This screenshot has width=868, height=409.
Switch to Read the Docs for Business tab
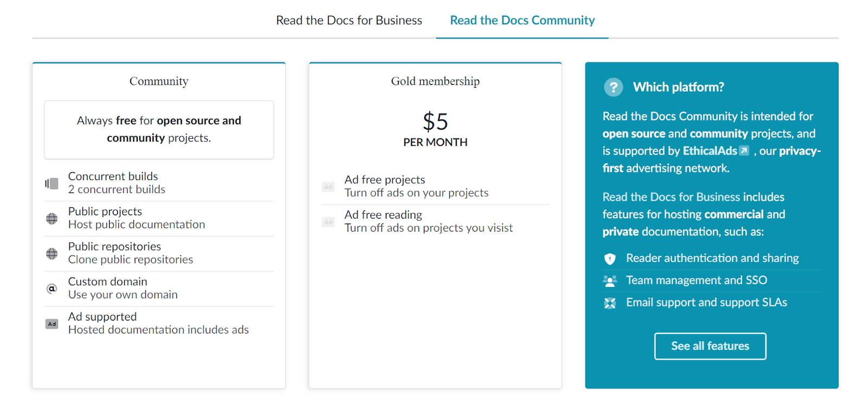coord(349,21)
